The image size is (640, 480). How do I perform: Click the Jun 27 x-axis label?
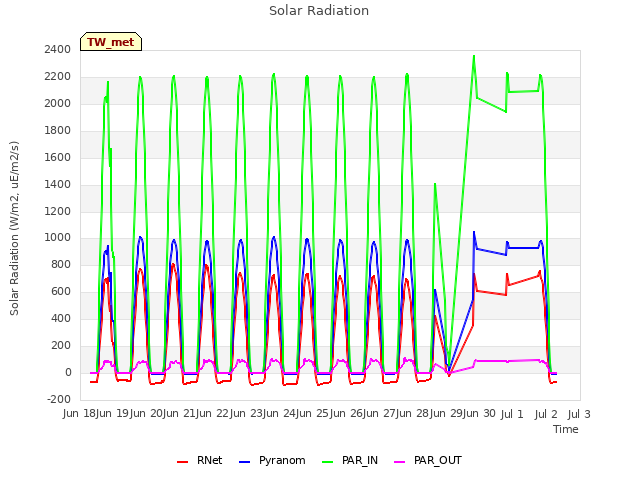[380, 413]
